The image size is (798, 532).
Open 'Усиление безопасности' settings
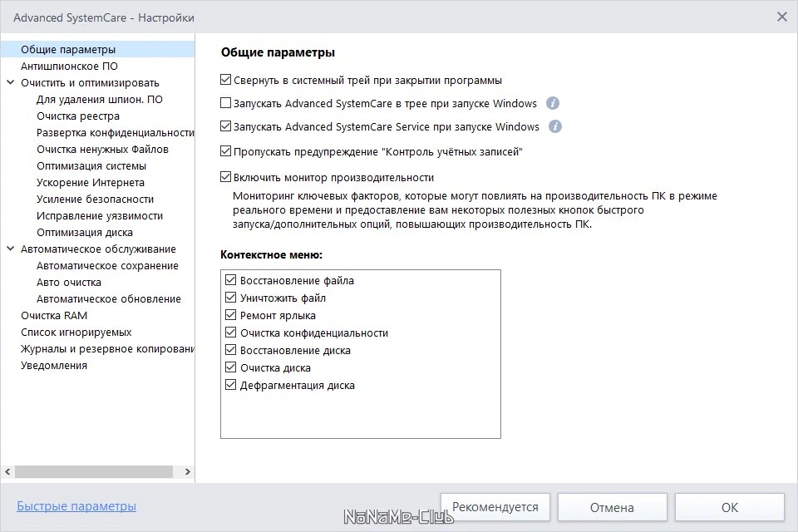(95, 199)
